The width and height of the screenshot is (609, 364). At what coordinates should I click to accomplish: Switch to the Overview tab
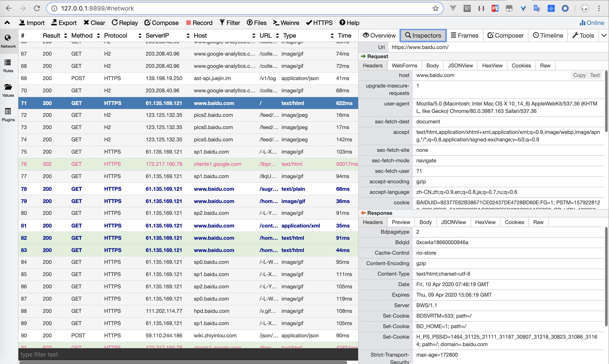coord(379,36)
